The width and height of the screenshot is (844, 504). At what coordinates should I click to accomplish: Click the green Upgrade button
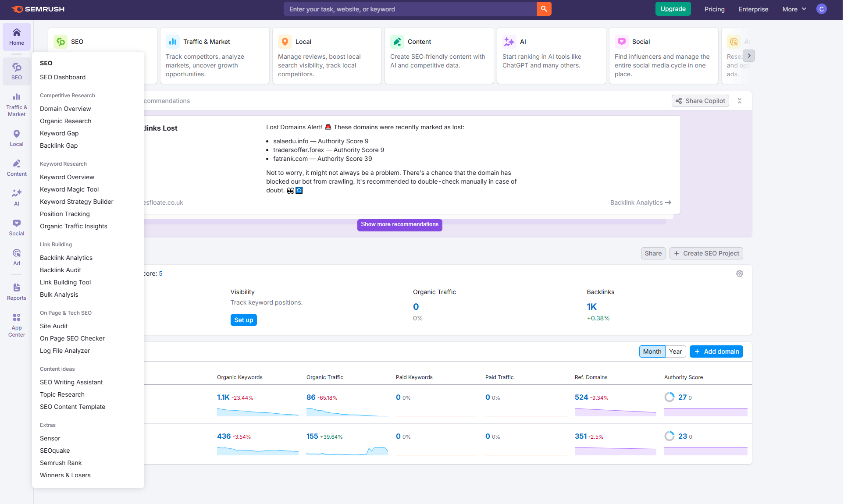(x=673, y=9)
